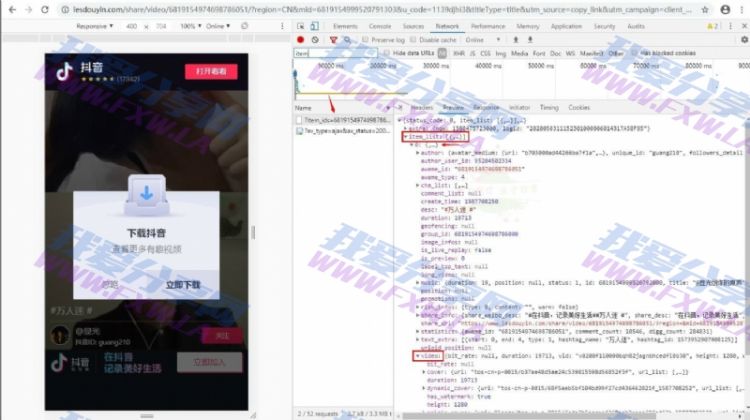Collapse the video object node
This screenshot has height=420, width=750.
coord(418,356)
